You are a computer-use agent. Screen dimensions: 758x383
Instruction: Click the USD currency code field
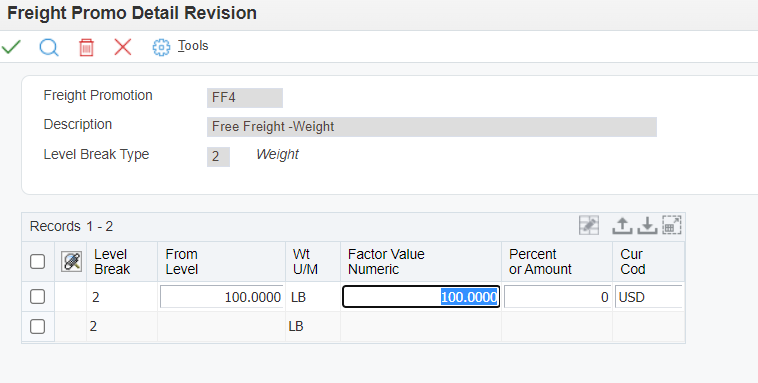coord(649,296)
